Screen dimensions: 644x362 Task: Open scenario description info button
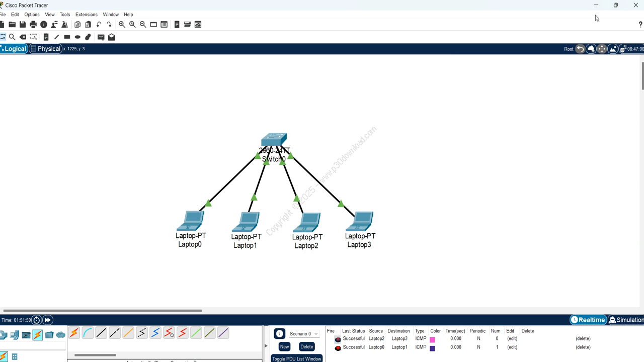click(x=279, y=333)
